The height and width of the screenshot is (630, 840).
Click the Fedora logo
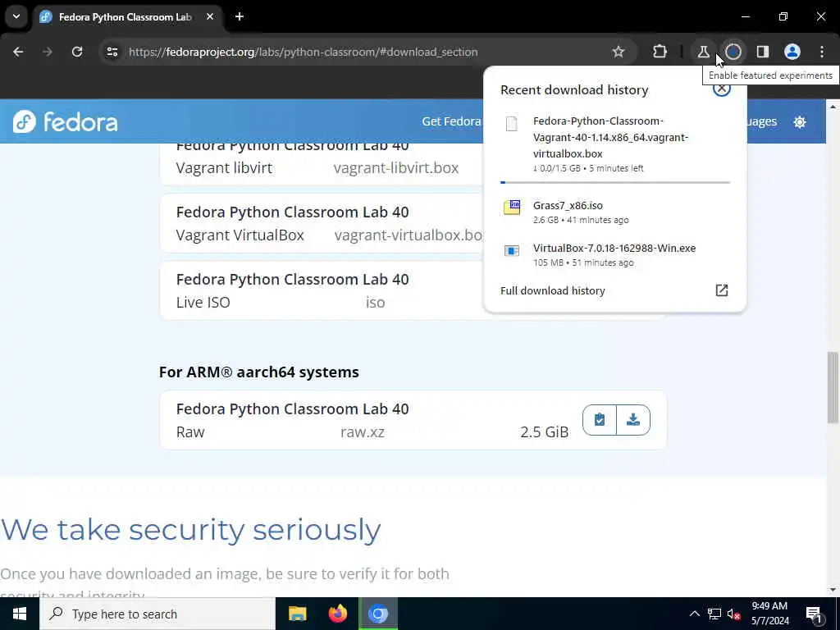click(x=65, y=121)
